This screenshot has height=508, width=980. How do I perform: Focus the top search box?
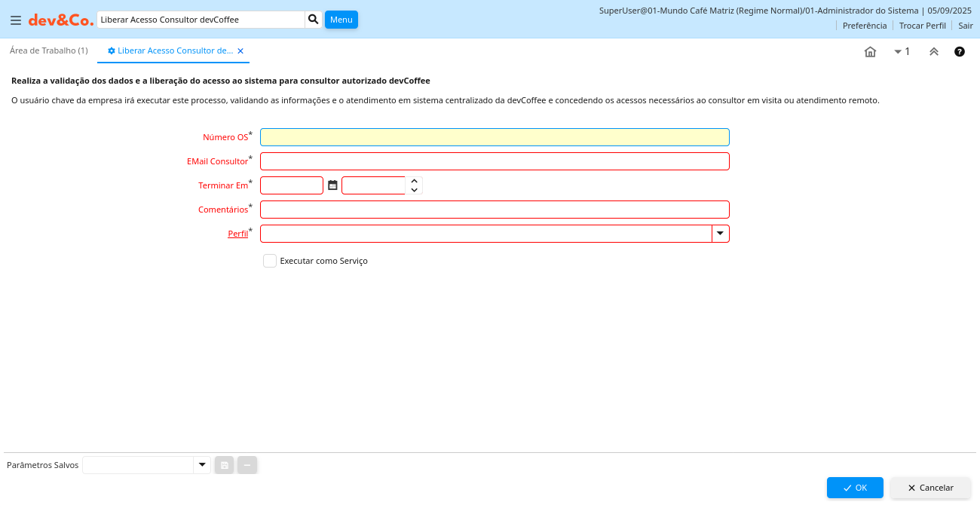(x=201, y=20)
